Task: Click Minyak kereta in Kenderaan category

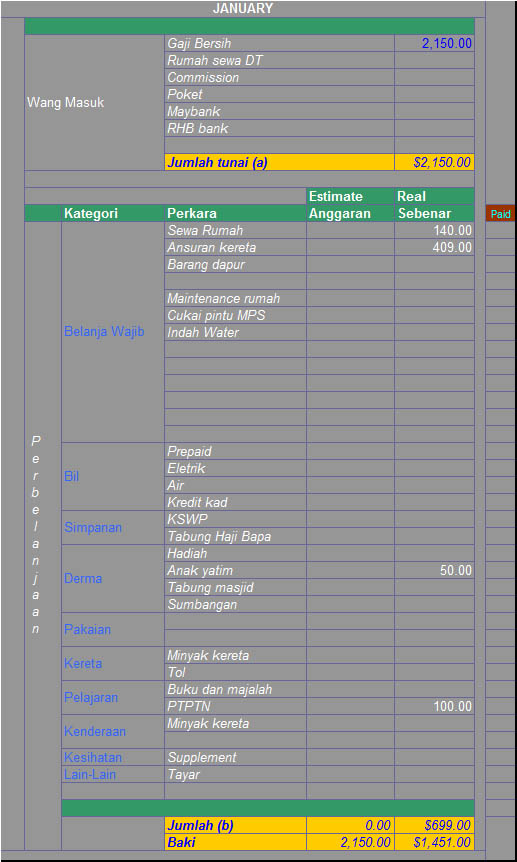Action: click(235, 723)
